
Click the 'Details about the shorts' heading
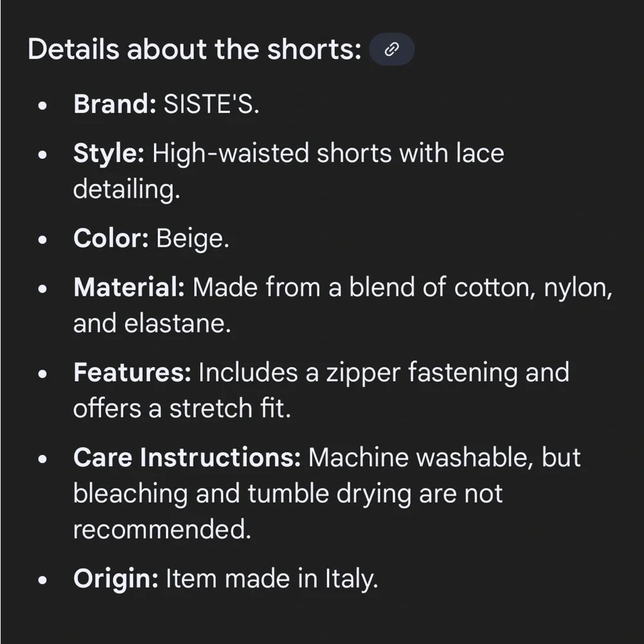pyautogui.click(x=194, y=50)
